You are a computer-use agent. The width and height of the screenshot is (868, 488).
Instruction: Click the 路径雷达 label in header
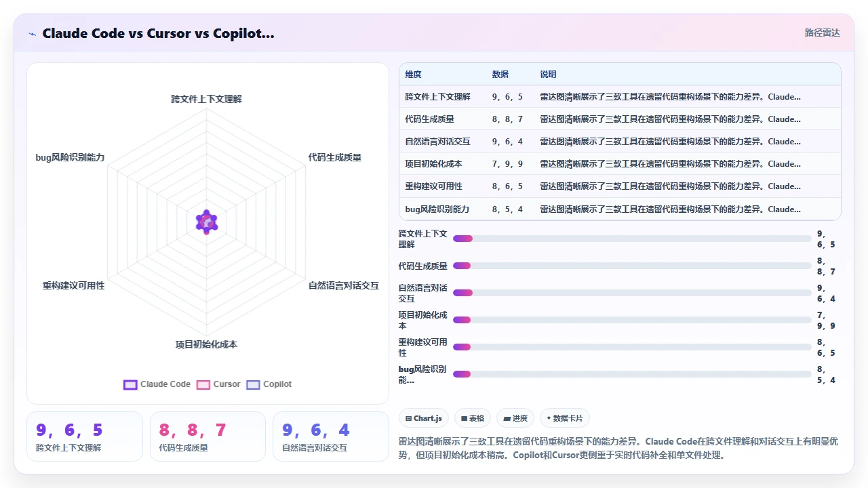pyautogui.click(x=823, y=33)
